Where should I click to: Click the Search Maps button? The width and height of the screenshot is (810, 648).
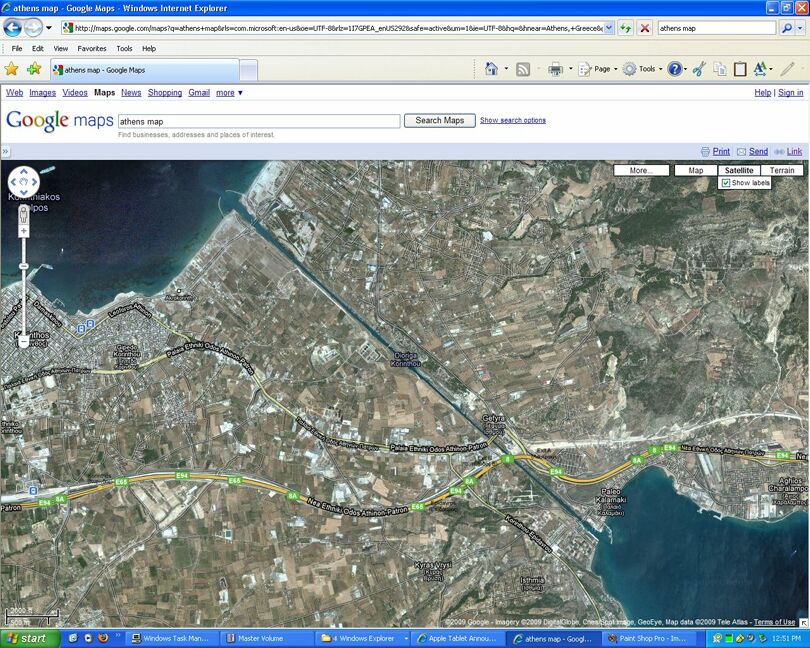(440, 120)
